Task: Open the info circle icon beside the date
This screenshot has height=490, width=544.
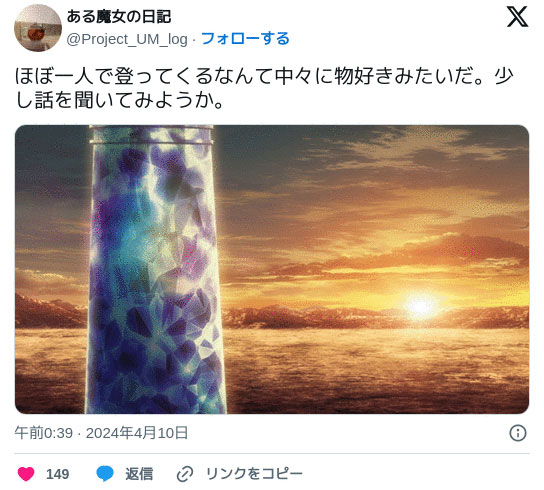Action: pos(518,433)
